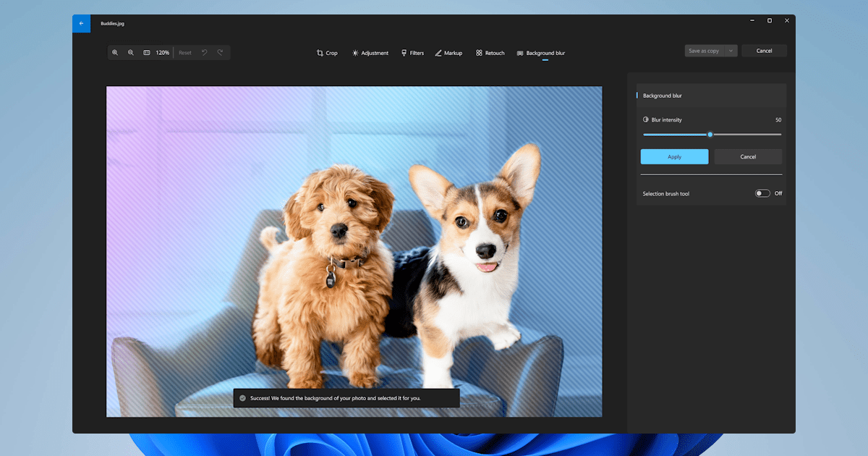Open the Filters tool
The height and width of the screenshot is (456, 868).
click(x=412, y=53)
